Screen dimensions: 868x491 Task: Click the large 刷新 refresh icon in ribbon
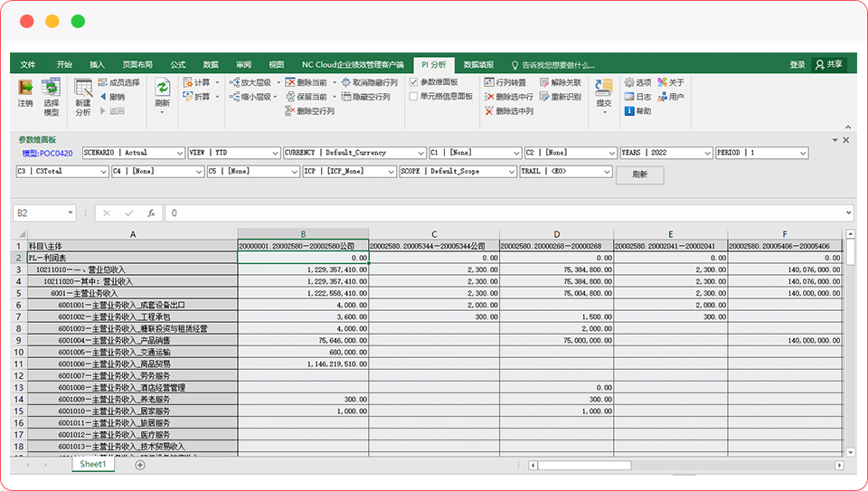click(162, 88)
